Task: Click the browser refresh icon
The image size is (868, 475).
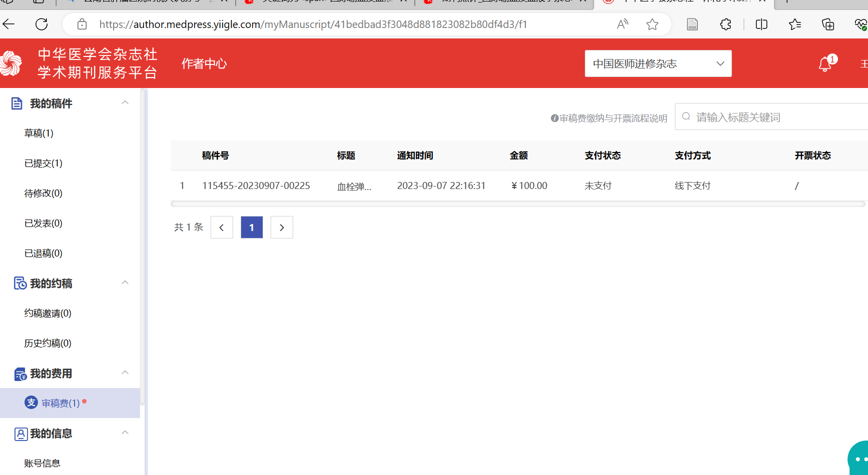Action: 42,24
